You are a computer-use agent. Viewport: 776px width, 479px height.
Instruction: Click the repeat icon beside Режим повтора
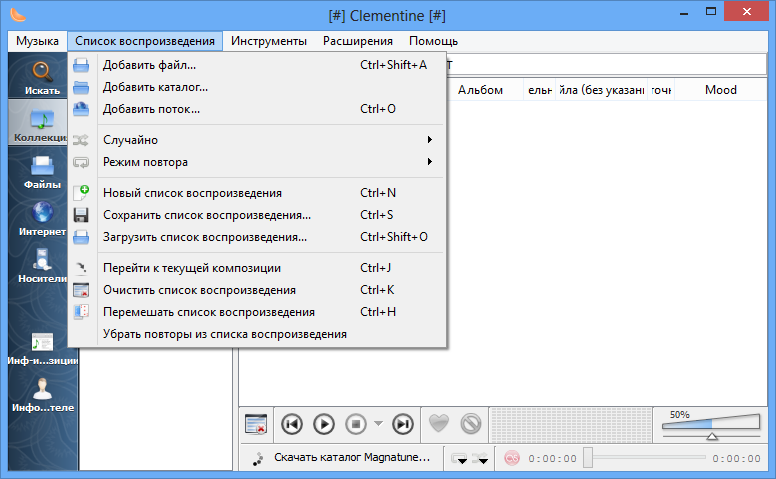coord(81,162)
